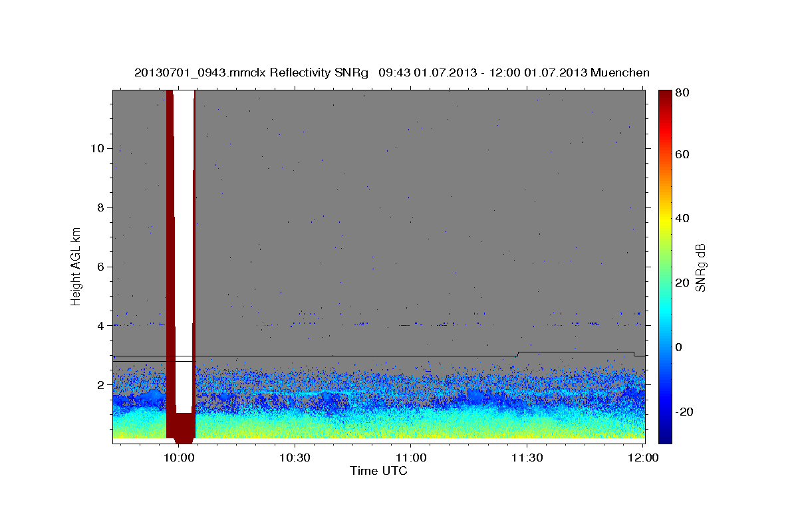The width and height of the screenshot is (798, 532).
Task: Click the height tick label 6
Action: [99, 267]
